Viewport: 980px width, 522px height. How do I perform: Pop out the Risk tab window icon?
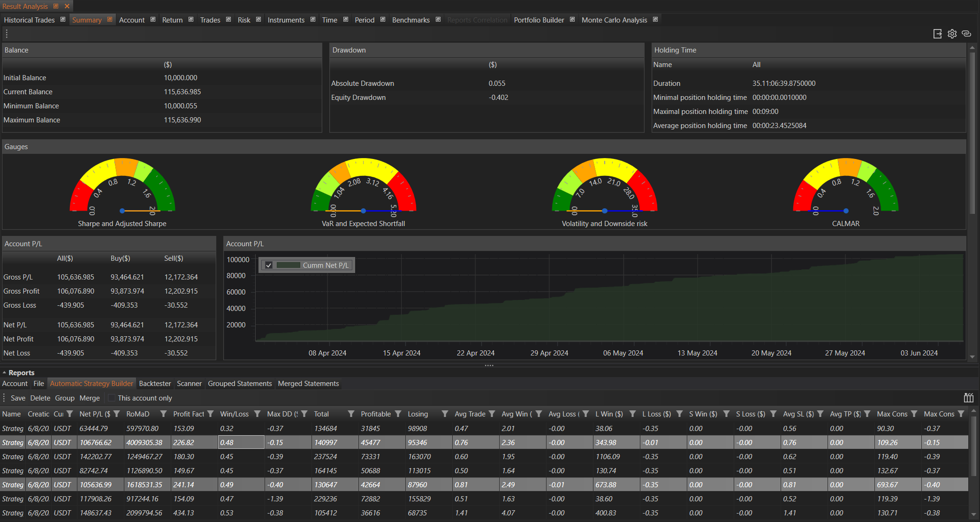click(x=258, y=20)
